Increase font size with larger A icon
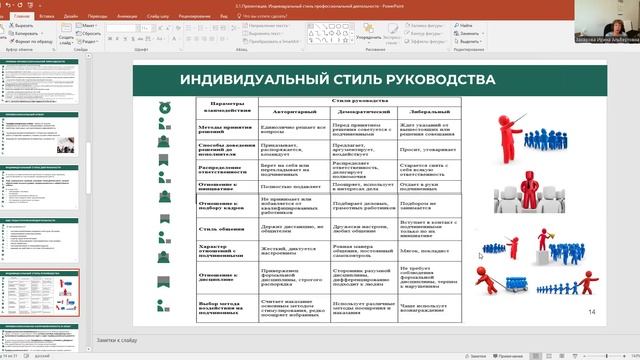 tap(160, 28)
